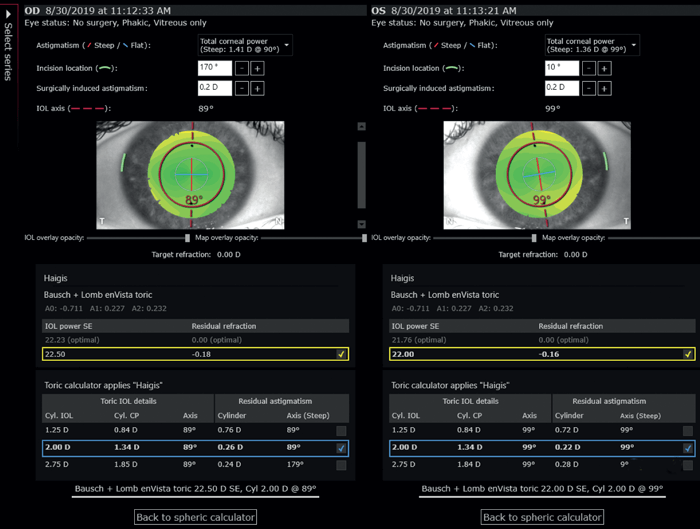Click OD header 8/30/2019 at 11:12:33 AM

tap(108, 11)
